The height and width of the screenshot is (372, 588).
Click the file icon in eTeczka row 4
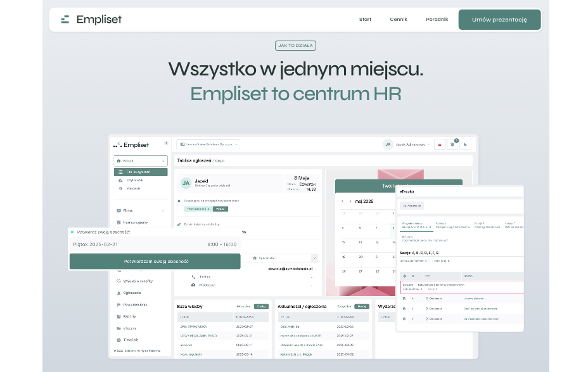point(404,298)
